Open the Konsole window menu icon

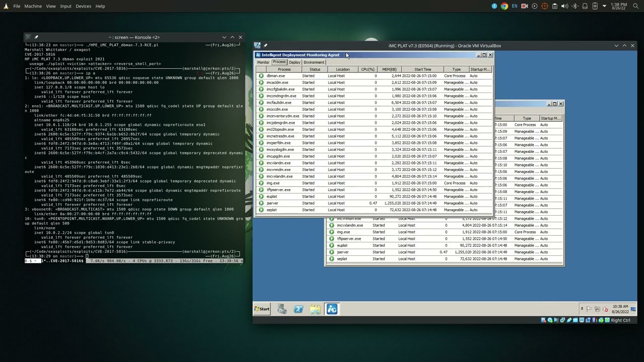pyautogui.click(x=28, y=37)
